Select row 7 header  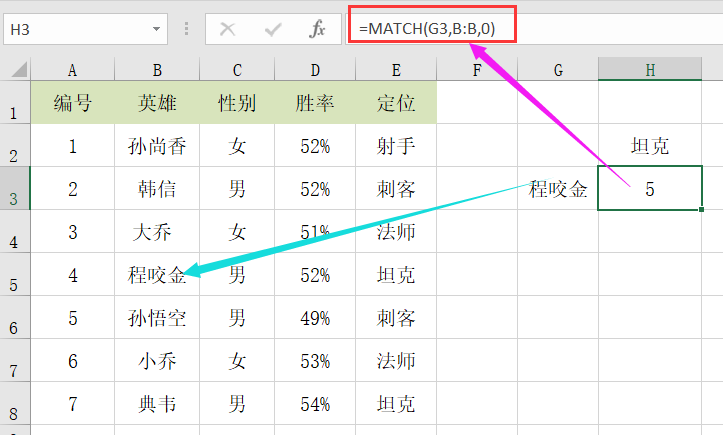[x=15, y=360]
